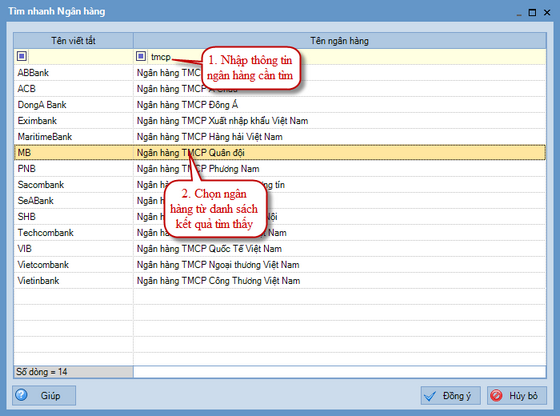Click filter icon in Tên viết tắt column

tap(22, 56)
